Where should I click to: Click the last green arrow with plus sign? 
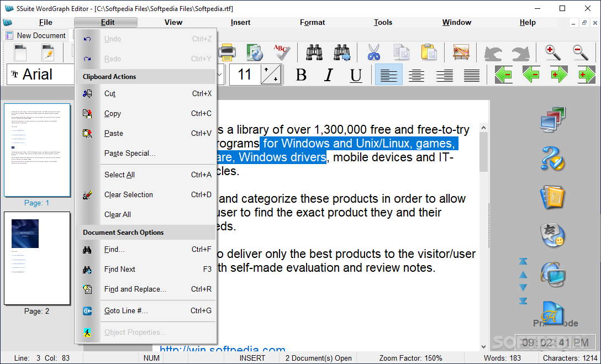tap(587, 75)
